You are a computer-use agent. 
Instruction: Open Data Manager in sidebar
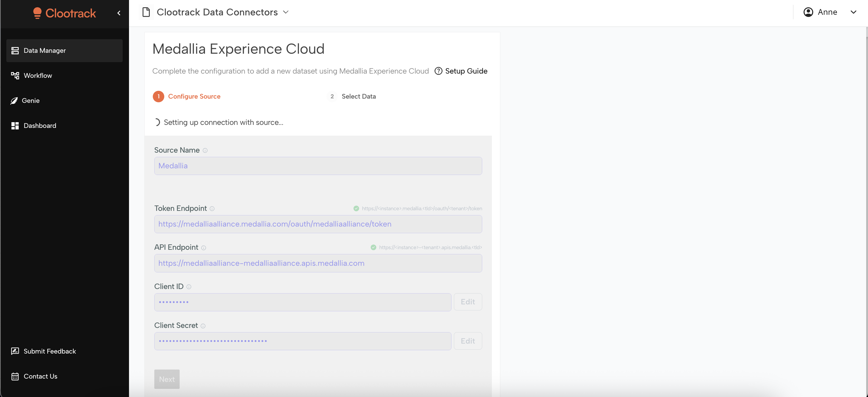[64, 51]
